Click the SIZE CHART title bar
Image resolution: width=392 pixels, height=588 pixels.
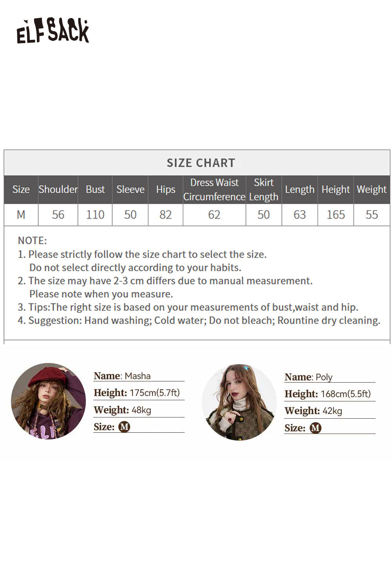coord(201,163)
